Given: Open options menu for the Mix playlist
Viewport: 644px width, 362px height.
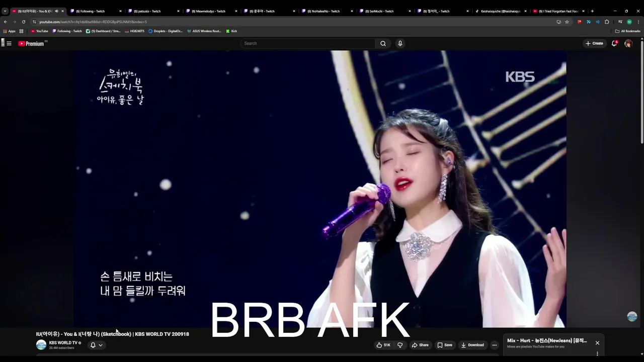Looking at the screenshot, I should [597, 354].
